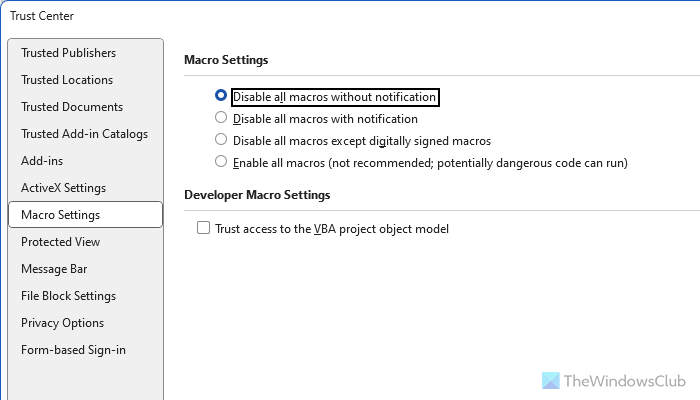Go to Form-based Sign-in settings
Screen dimensions: 700x400
[x=73, y=350]
